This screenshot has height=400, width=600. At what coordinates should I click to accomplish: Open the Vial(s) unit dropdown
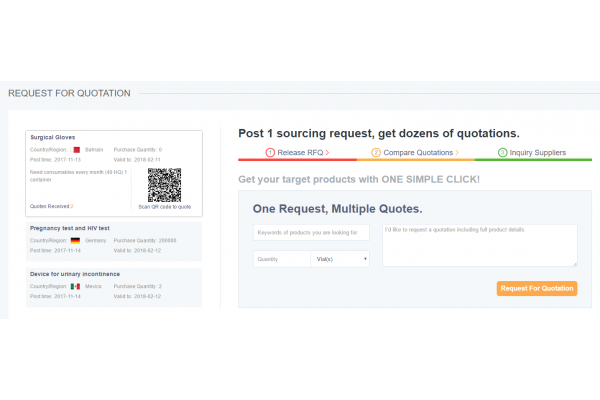[x=340, y=259]
